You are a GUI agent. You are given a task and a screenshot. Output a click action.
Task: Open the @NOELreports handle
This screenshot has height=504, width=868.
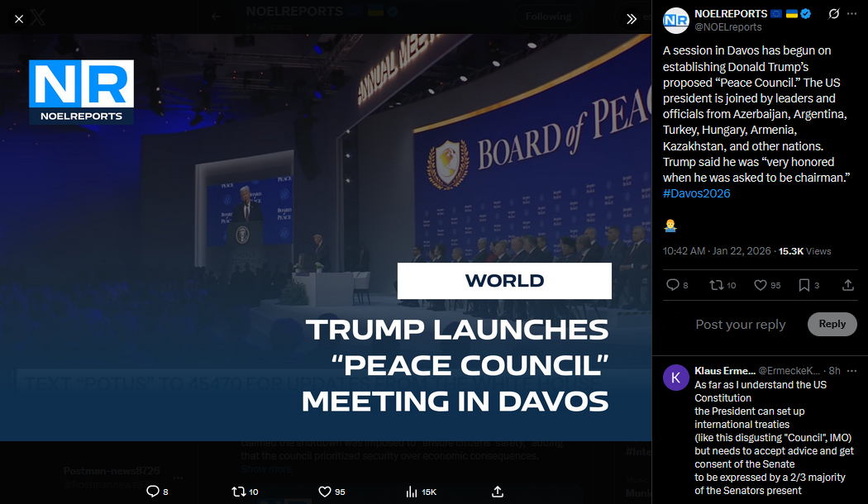728,27
